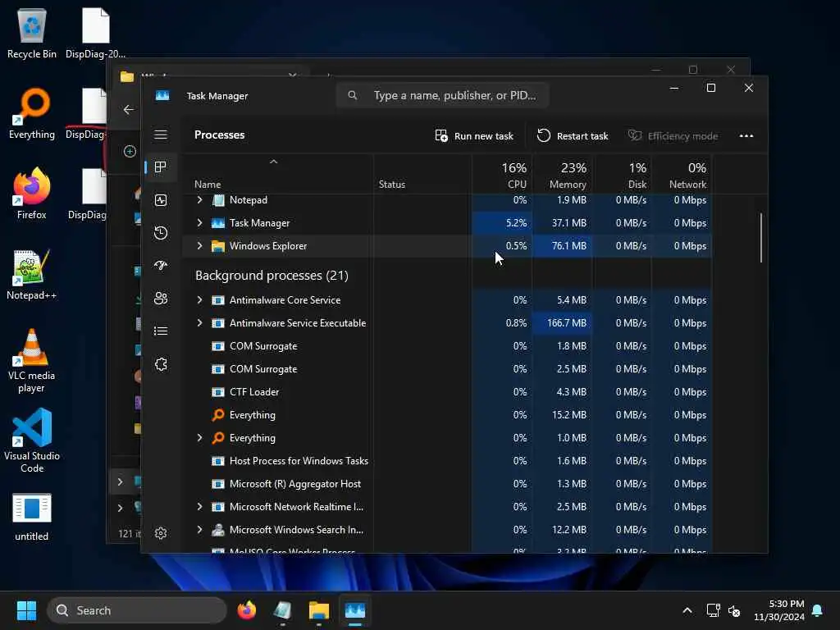
Task: Select the VLC media player desktop shortcut
Action: click(x=32, y=361)
